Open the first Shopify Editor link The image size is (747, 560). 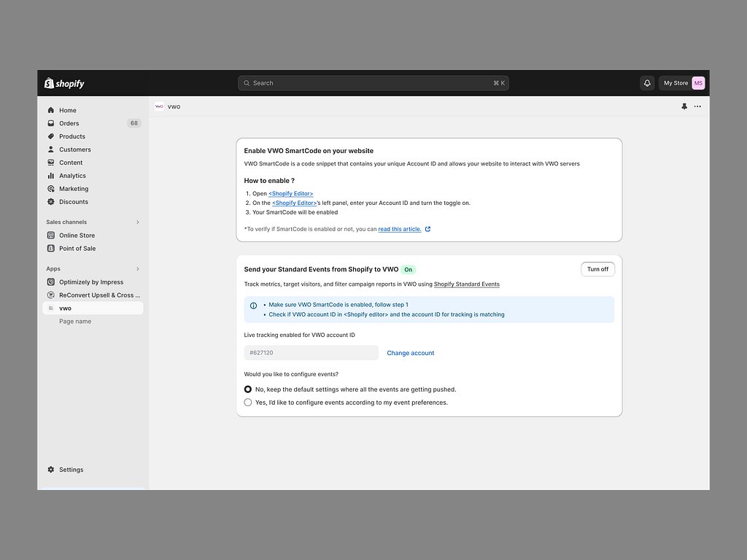(x=290, y=193)
